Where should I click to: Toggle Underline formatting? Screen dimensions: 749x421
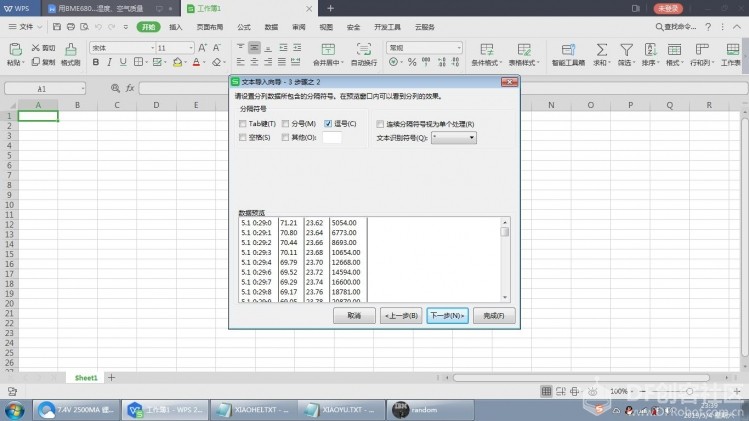pyautogui.click(x=123, y=62)
